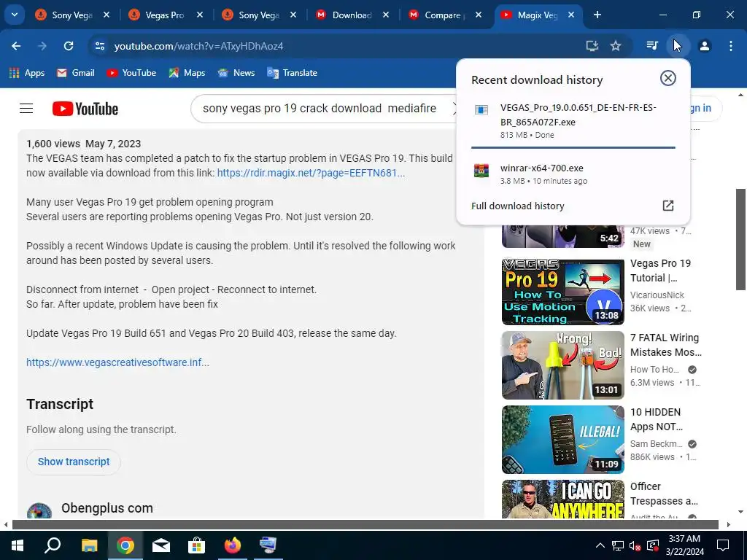Open Windows taskbar search
The width and height of the screenshot is (747, 560).
click(x=53, y=545)
